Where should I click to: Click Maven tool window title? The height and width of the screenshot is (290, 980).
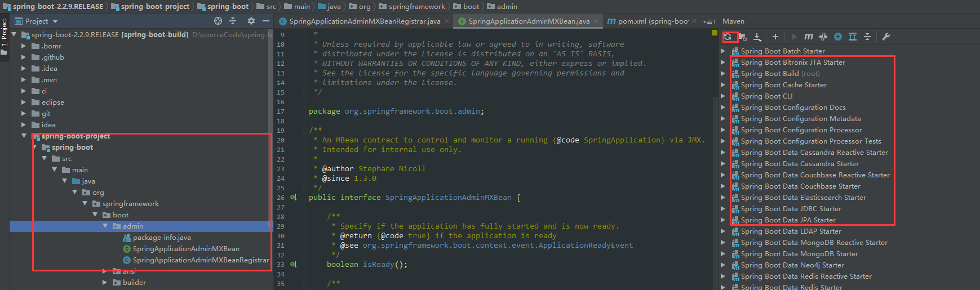(x=733, y=21)
